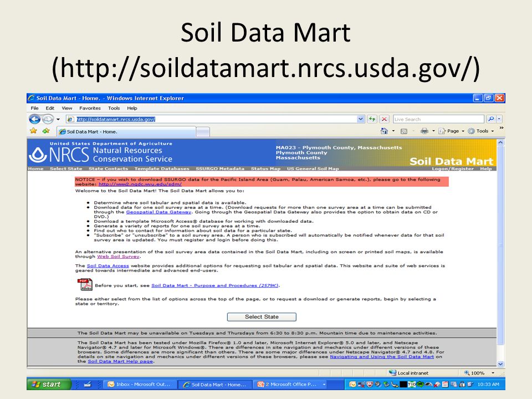Open the Page toolbar menu
Viewport: 532px width, 399px height.
tap(451, 131)
